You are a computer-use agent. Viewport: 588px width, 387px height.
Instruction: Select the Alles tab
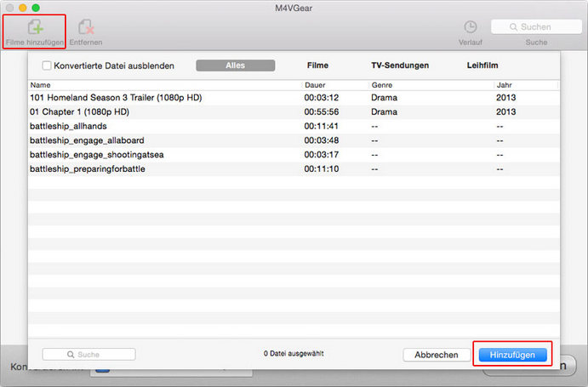(236, 65)
